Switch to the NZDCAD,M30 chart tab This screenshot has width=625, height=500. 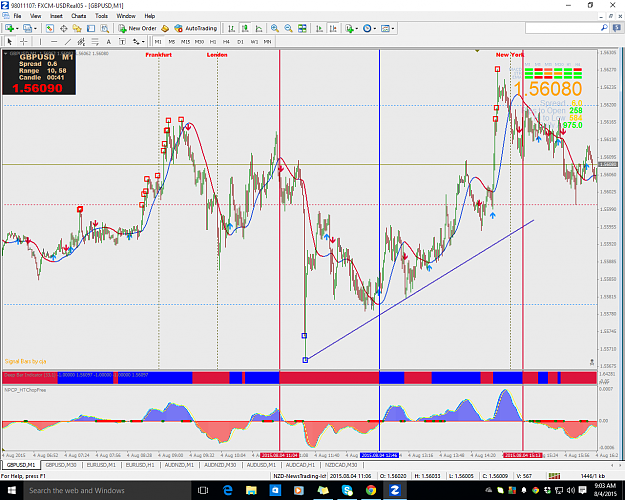pos(341,465)
